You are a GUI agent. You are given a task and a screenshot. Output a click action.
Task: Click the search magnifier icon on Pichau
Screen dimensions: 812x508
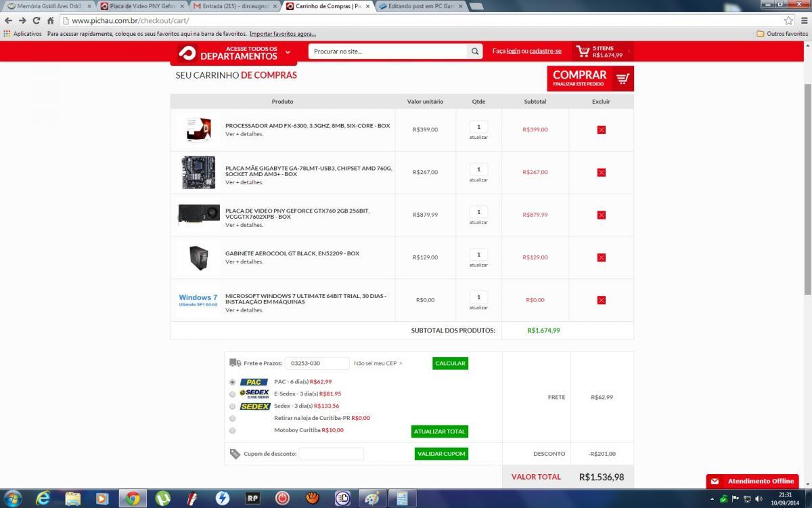[x=475, y=51]
